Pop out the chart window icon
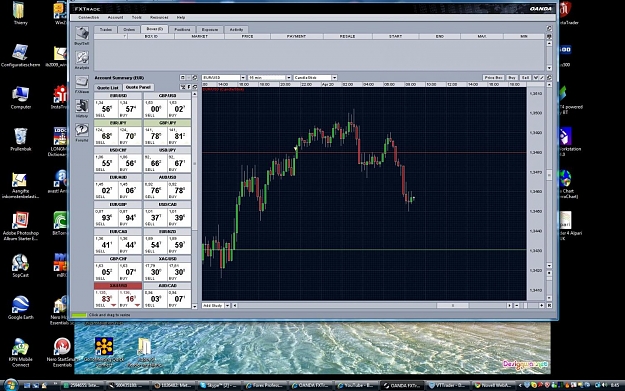Viewport: 625px width, 391px height. 549,77
